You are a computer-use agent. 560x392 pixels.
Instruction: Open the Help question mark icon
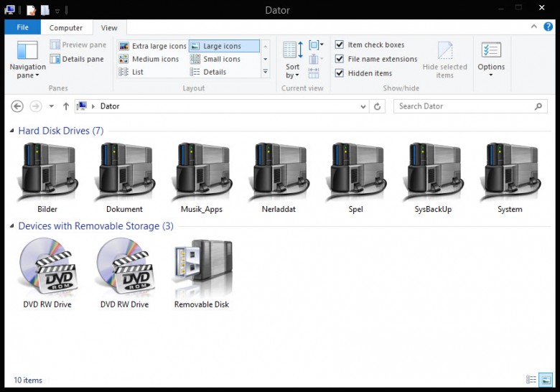coord(549,27)
